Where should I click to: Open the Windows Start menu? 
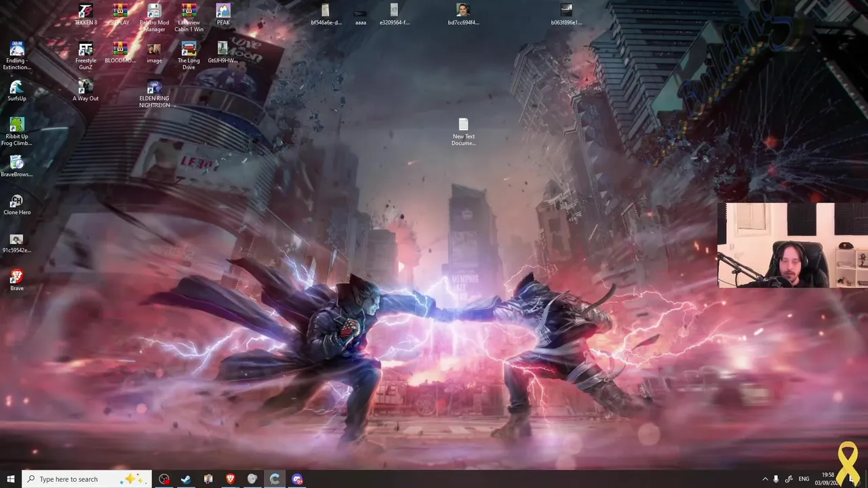tap(11, 479)
